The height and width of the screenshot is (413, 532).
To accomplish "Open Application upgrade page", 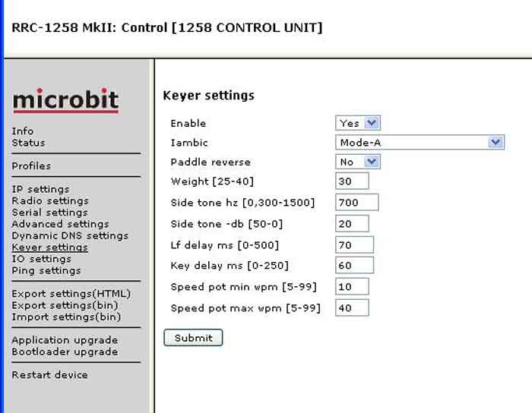I will point(65,340).
